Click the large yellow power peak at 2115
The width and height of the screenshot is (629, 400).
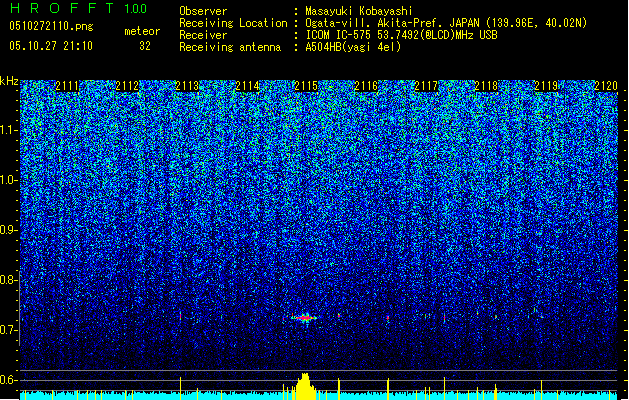coord(305,387)
